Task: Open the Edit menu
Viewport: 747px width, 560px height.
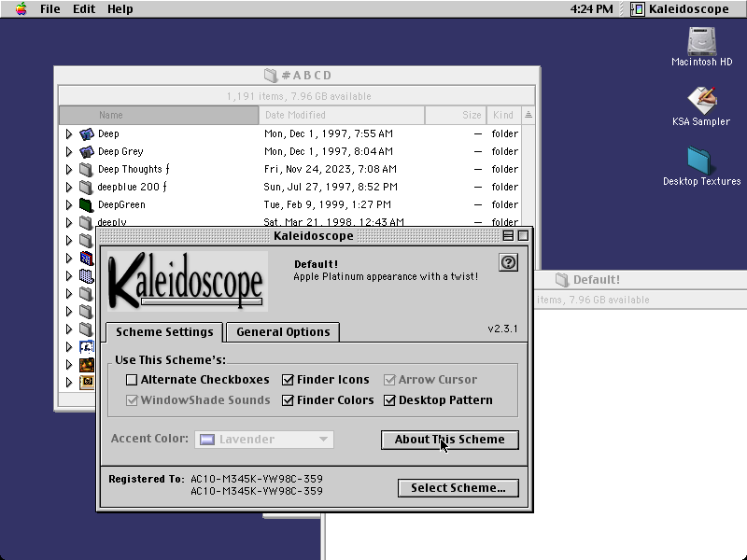Action: point(84,9)
